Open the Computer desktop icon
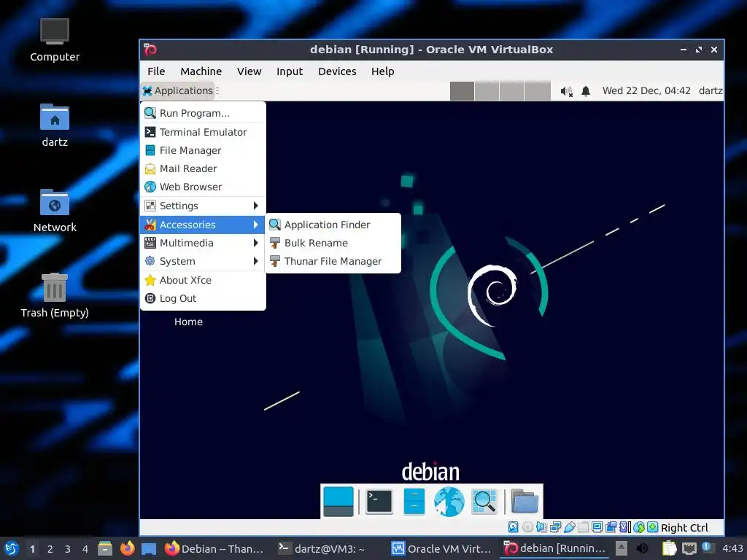 click(x=55, y=41)
